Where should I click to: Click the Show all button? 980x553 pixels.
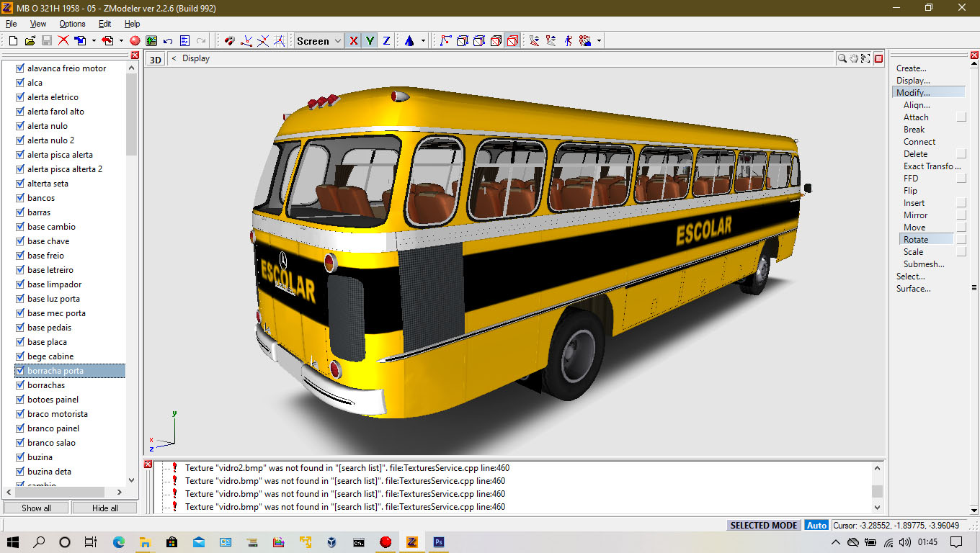[x=36, y=508]
